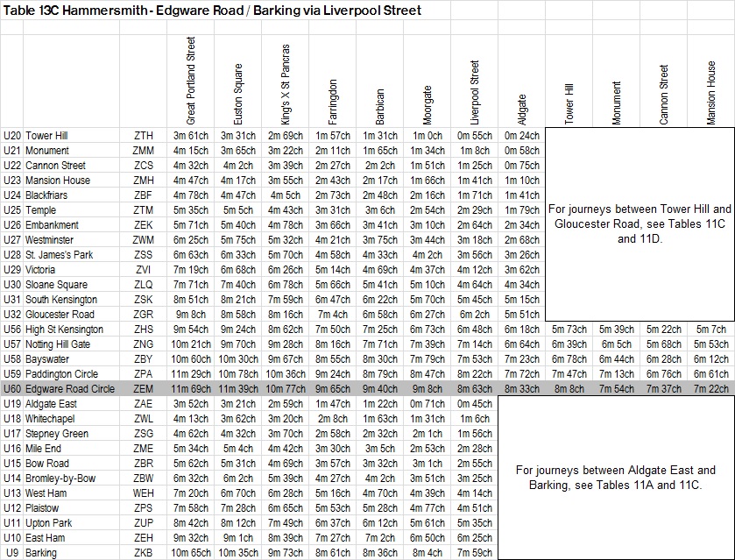Click Edgware Road Circle row Mansion House 7m 22ch
This screenshot has height=560, width=735.
[711, 389]
